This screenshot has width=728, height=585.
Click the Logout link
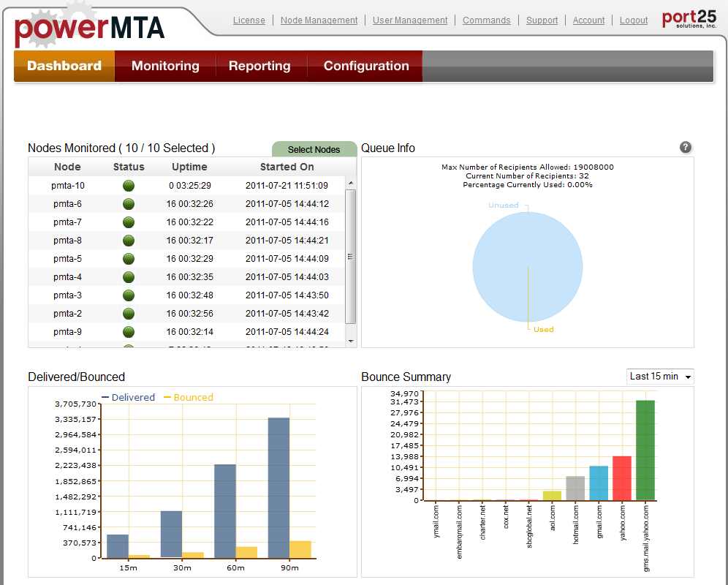[x=633, y=20]
